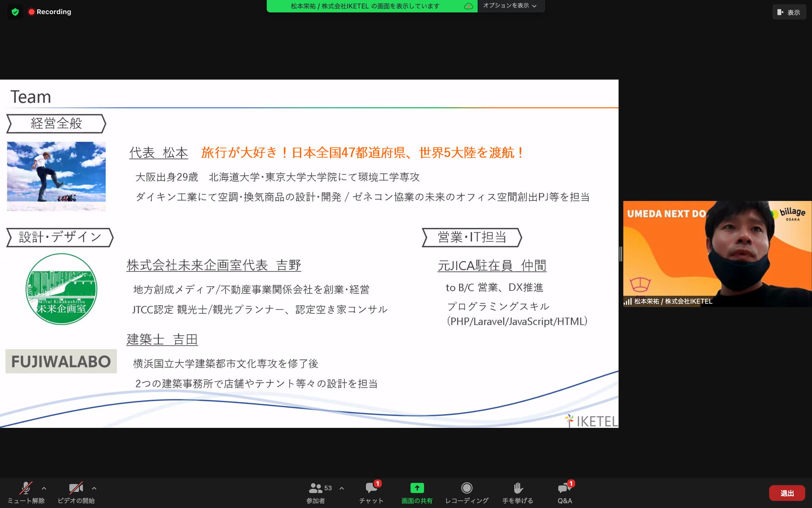Click the red Recording indicator
812x508 pixels.
click(x=50, y=12)
